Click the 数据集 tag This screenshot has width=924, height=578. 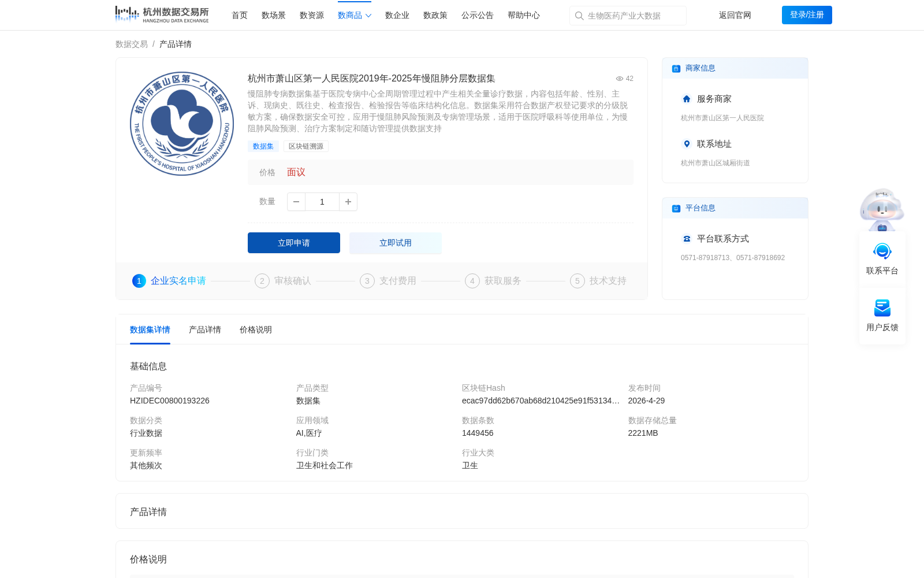263,146
